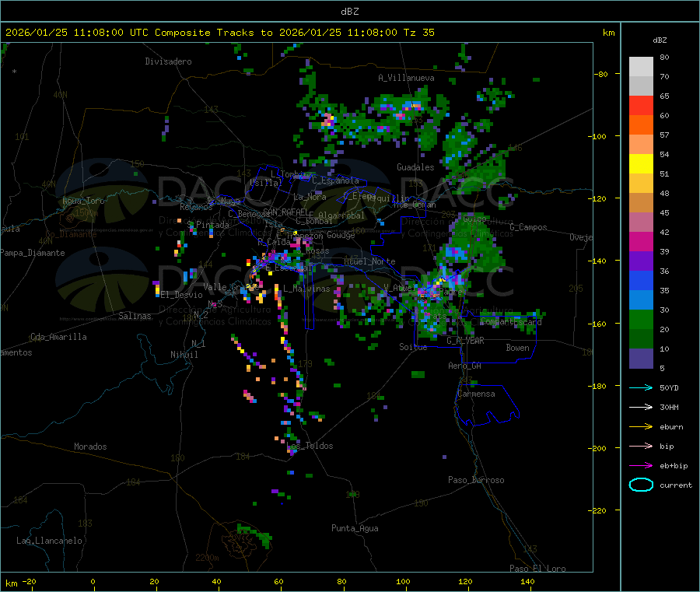Click the 'Soitue' map label
Screen dimensions: 700x592
413,347
